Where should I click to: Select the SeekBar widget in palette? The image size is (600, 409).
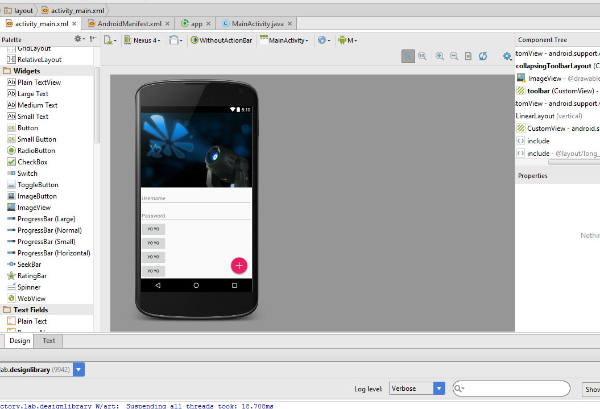tap(30, 264)
